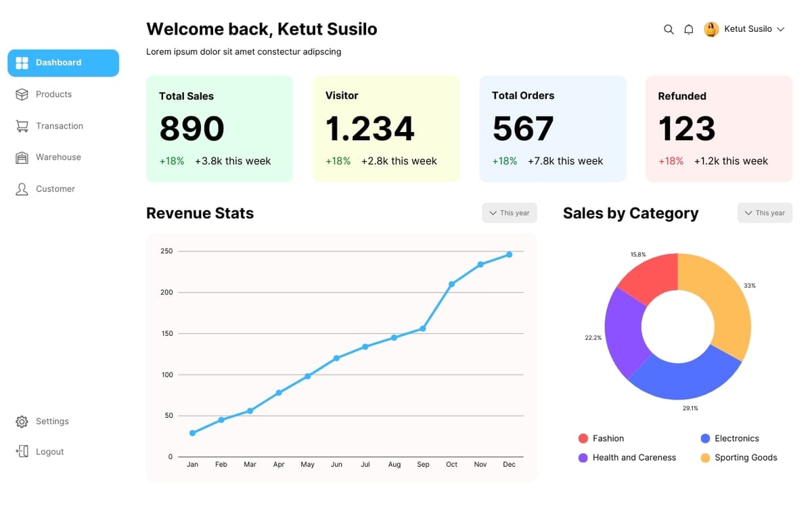Open the Customer page link

[55, 189]
